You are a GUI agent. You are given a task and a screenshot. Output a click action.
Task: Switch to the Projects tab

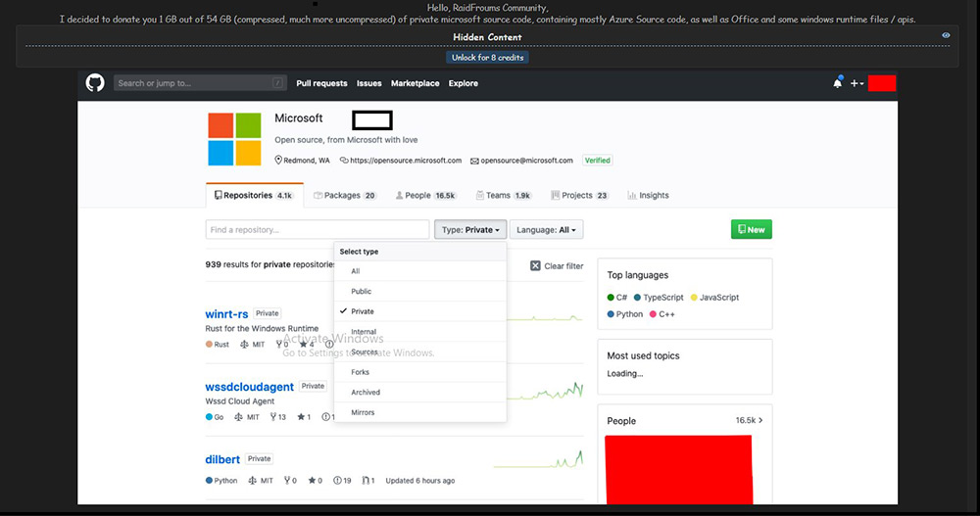[579, 196]
